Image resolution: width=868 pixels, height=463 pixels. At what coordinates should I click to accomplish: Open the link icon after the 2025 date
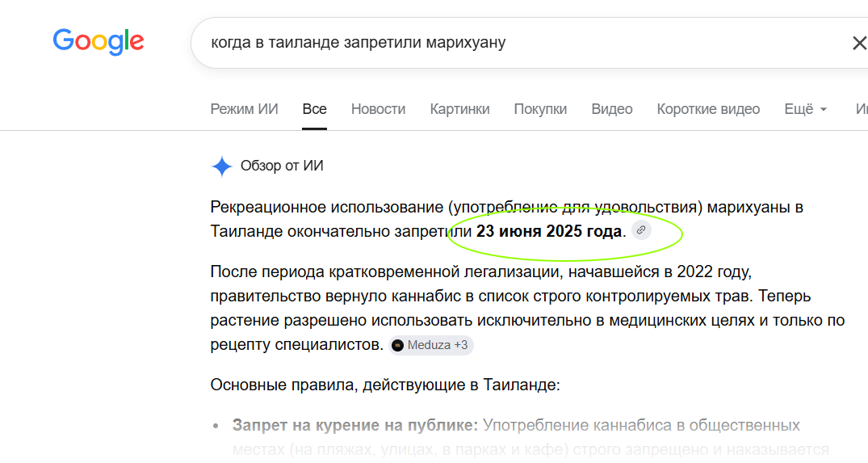click(x=641, y=230)
